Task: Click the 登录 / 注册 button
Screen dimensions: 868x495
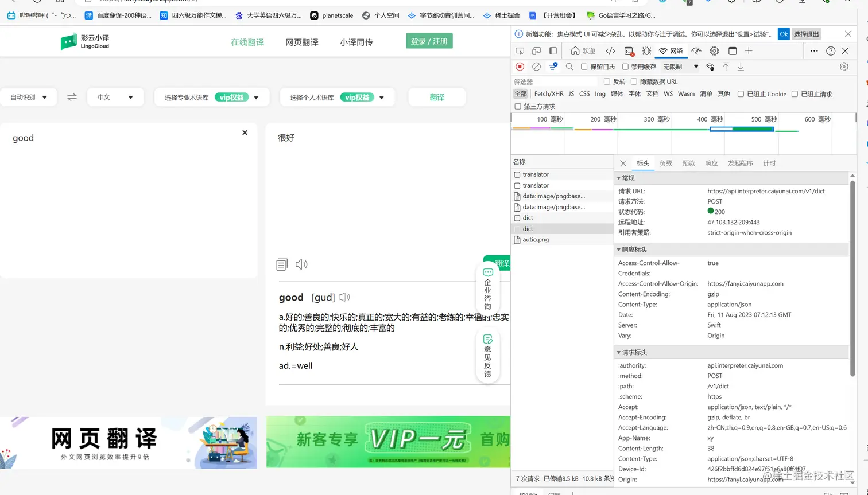Action: tap(429, 41)
